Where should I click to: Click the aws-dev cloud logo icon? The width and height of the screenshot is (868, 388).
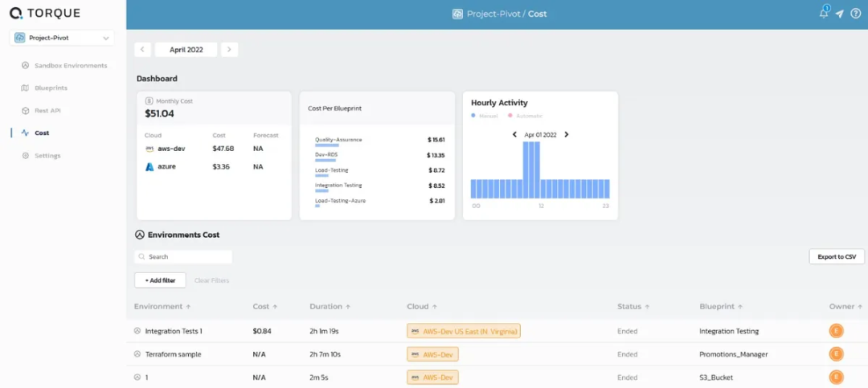149,149
